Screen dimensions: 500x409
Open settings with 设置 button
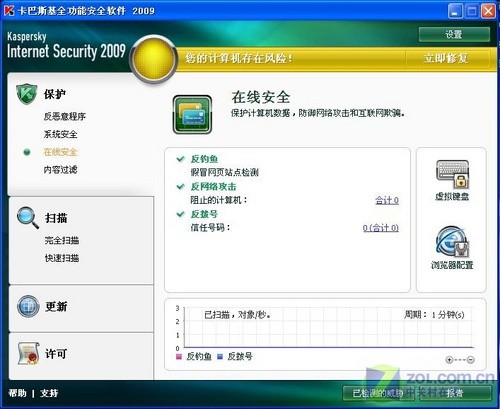coord(454,34)
